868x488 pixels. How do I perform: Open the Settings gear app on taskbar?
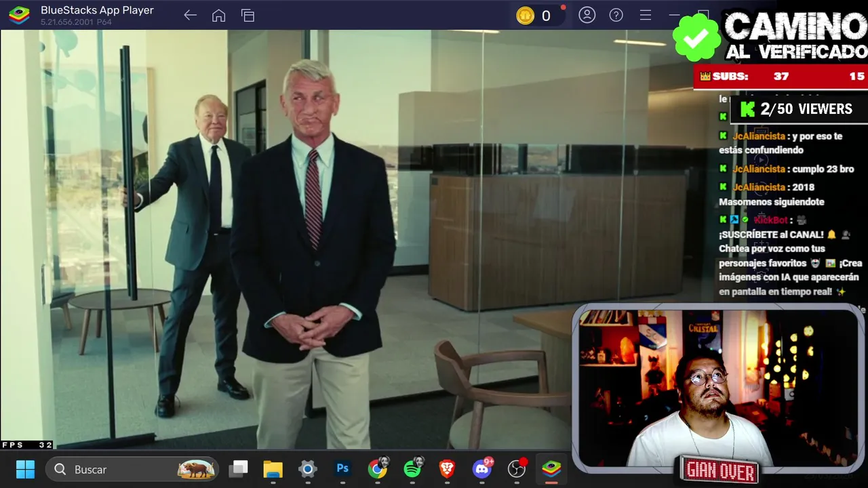(x=308, y=469)
